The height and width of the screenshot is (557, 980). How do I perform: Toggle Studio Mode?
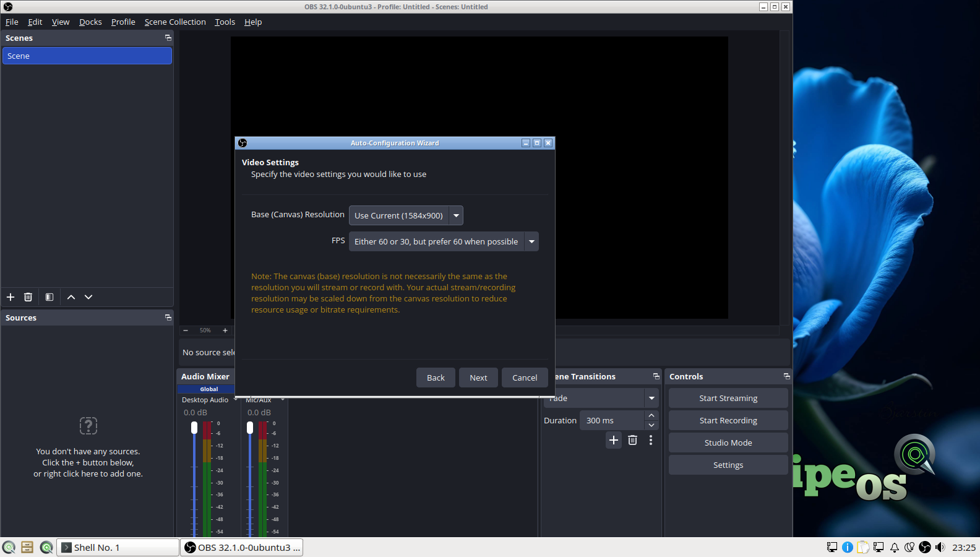[728, 443]
